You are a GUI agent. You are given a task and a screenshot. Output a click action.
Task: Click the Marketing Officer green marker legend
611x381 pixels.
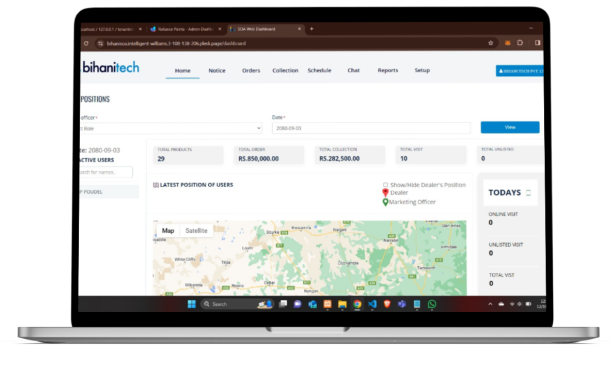[x=385, y=202]
